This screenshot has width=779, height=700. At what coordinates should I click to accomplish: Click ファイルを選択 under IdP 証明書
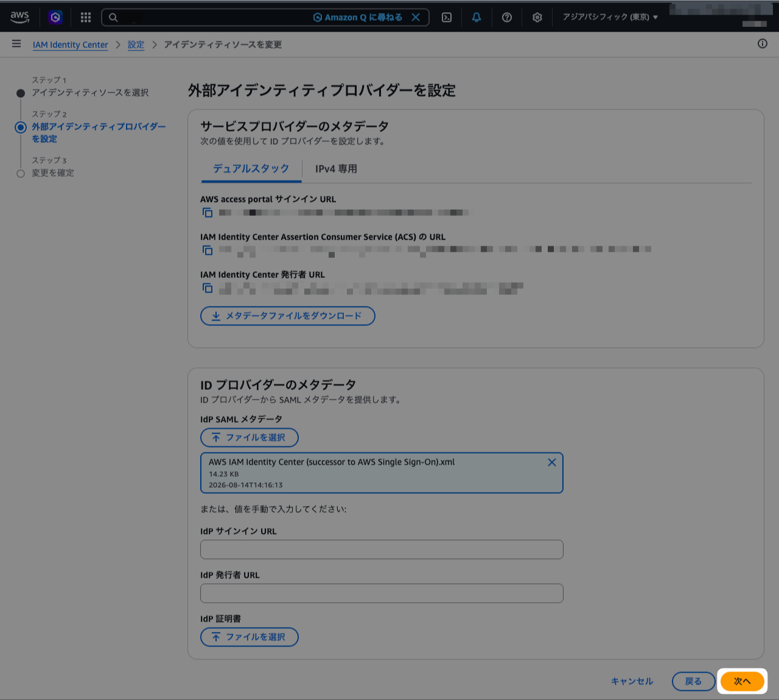(x=250, y=637)
